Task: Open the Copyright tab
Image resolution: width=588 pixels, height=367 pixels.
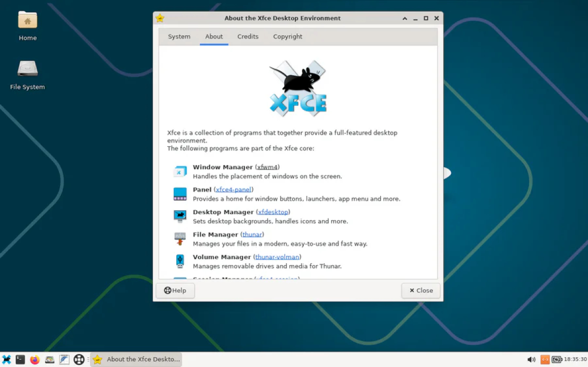Action: click(288, 37)
